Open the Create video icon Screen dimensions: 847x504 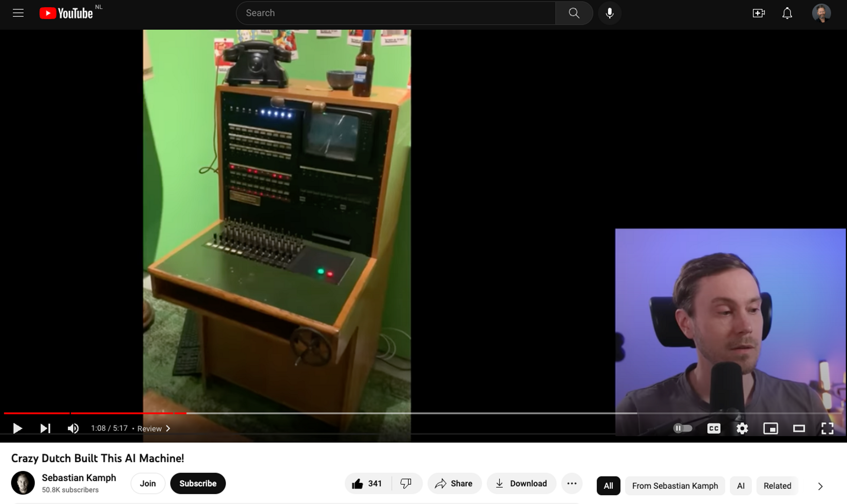tap(758, 13)
